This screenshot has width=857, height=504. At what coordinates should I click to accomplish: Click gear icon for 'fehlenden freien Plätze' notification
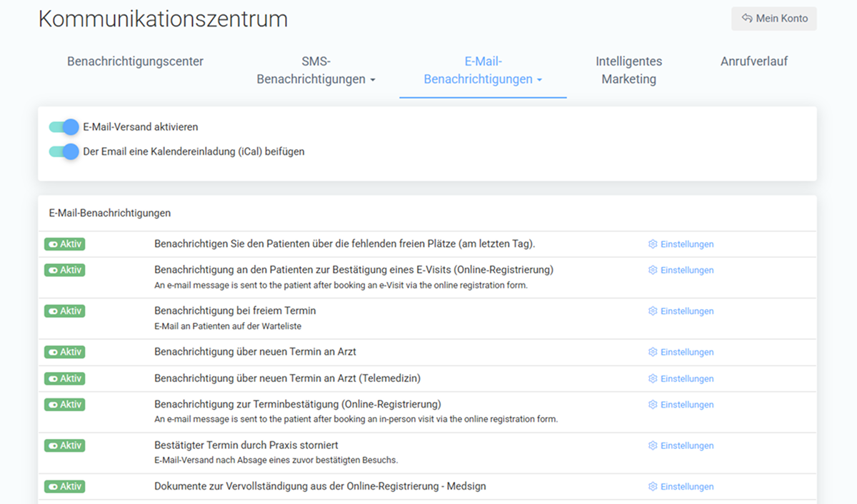coord(652,244)
